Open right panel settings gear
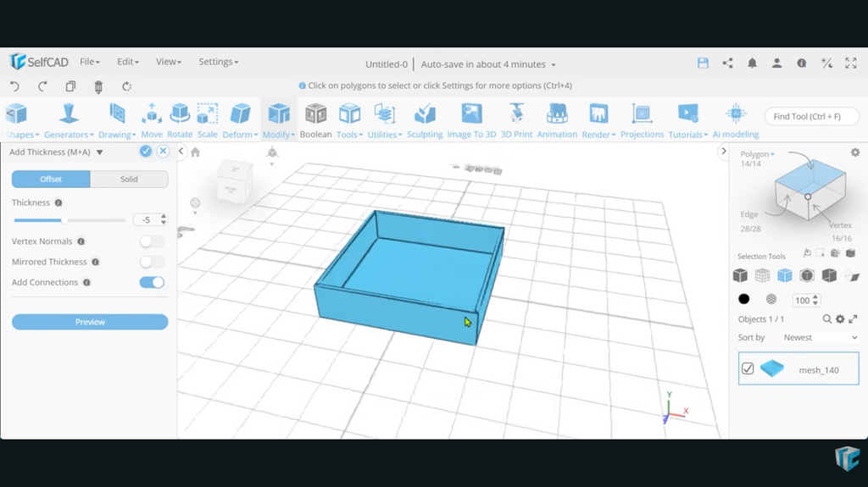868x487 pixels. pos(855,152)
